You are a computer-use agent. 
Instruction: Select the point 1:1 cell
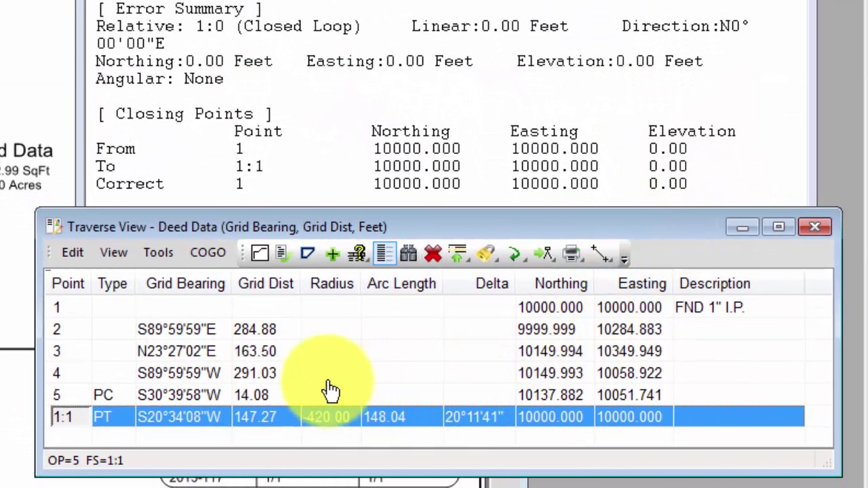(x=70, y=417)
